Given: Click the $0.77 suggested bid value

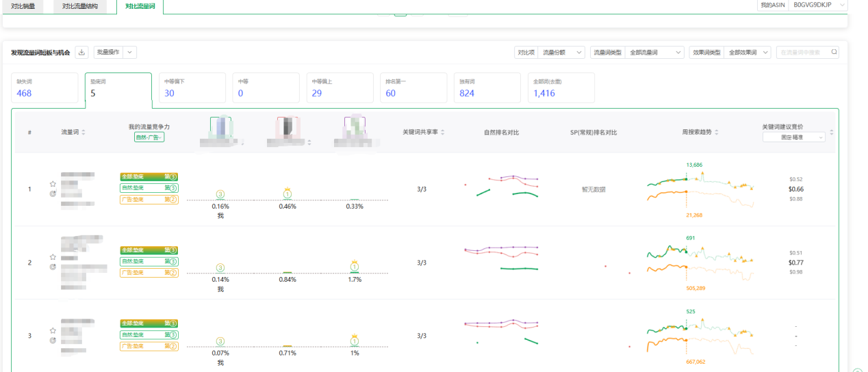Looking at the screenshot, I should coord(796,263).
